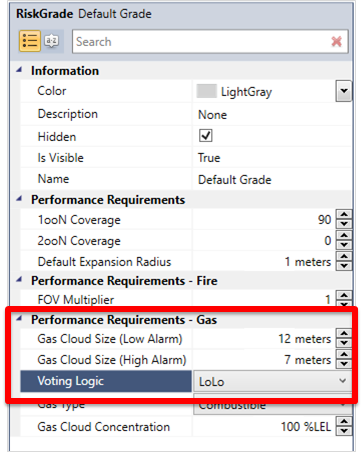Viewport: 363px width, 452px height.
Task: Decrease Default Expansion Radius value
Action: point(344,266)
